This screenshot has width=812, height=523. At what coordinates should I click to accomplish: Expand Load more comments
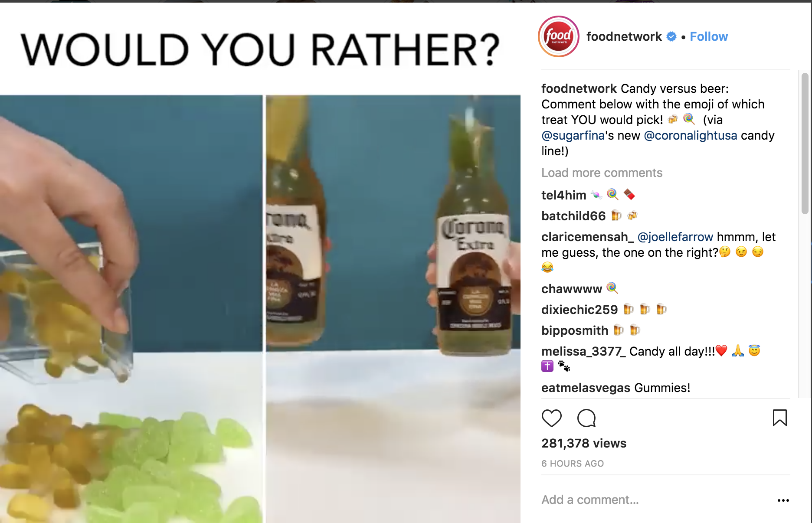point(602,173)
